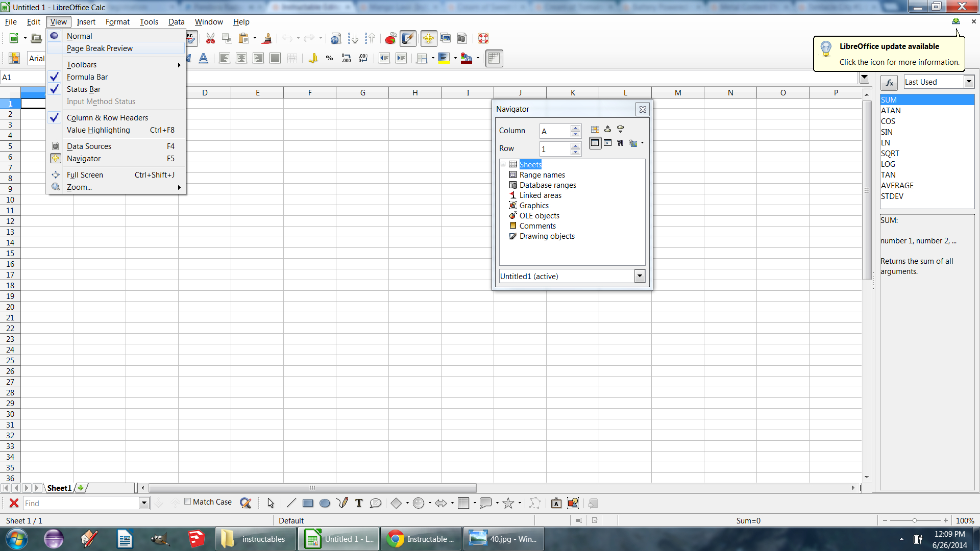Align text right
980x551 pixels.
(x=258, y=58)
